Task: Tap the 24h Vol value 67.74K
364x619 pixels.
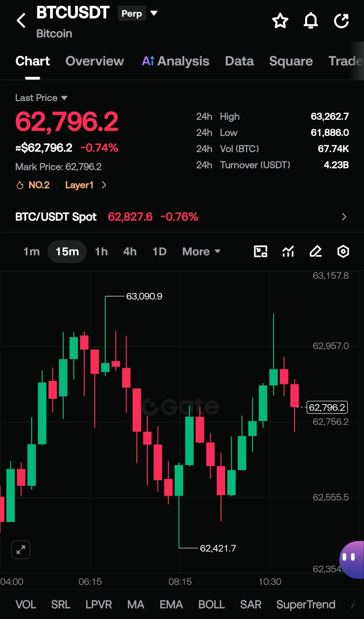Action: pos(333,149)
